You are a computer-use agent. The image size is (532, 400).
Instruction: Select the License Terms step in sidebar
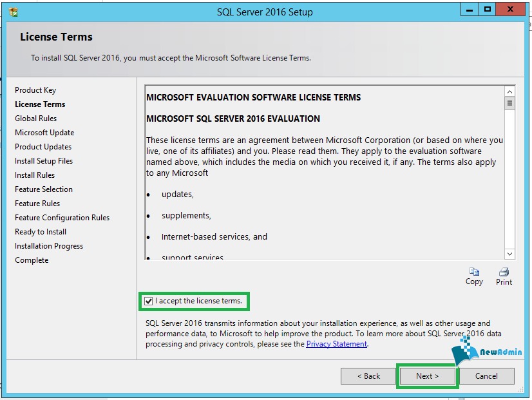coord(40,104)
